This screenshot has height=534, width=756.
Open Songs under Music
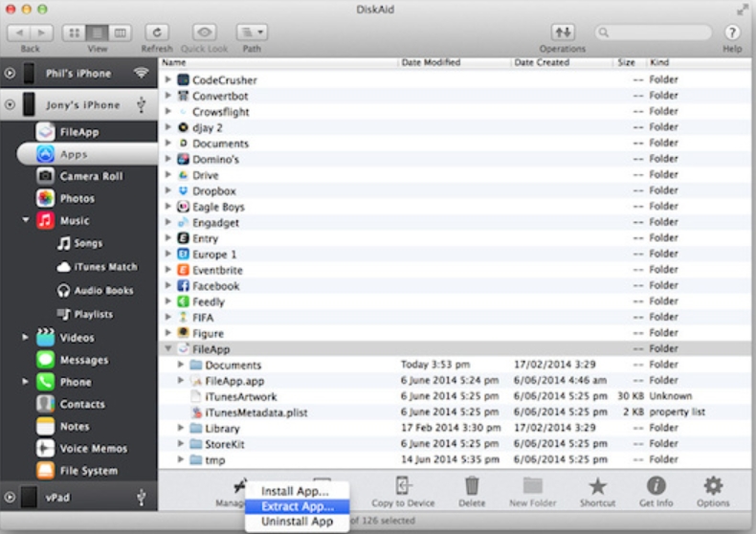pyautogui.click(x=79, y=243)
